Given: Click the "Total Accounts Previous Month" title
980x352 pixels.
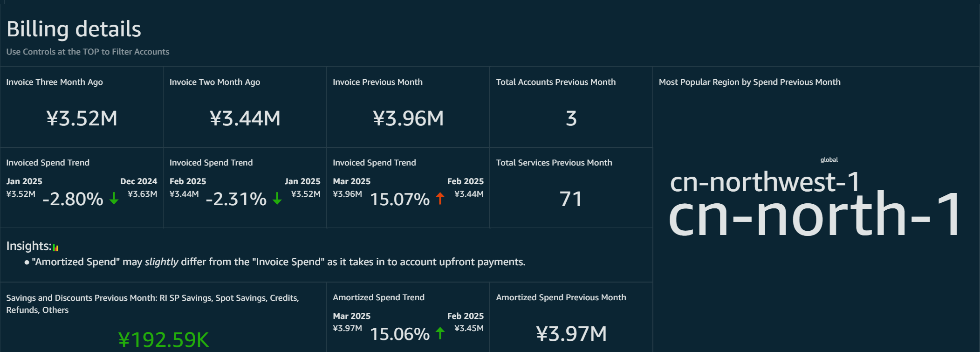Looking at the screenshot, I should pos(556,82).
